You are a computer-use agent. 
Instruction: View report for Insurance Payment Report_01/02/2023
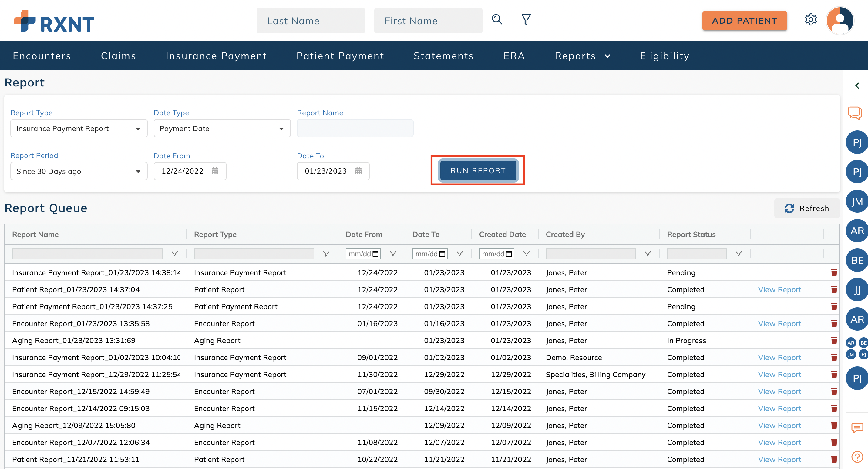pos(779,357)
